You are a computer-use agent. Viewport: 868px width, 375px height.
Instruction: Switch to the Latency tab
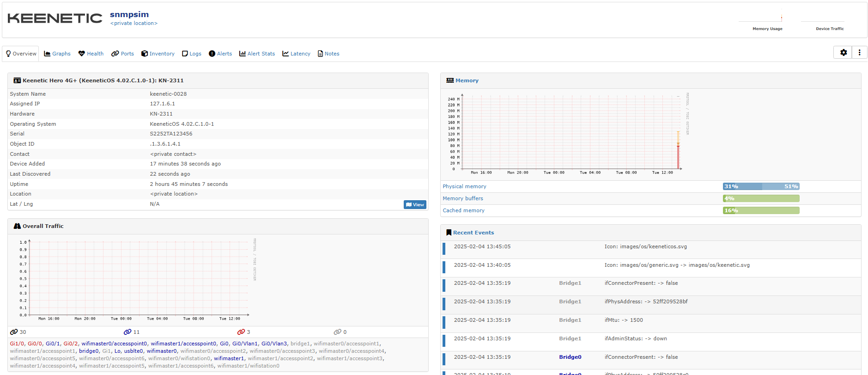(x=296, y=54)
